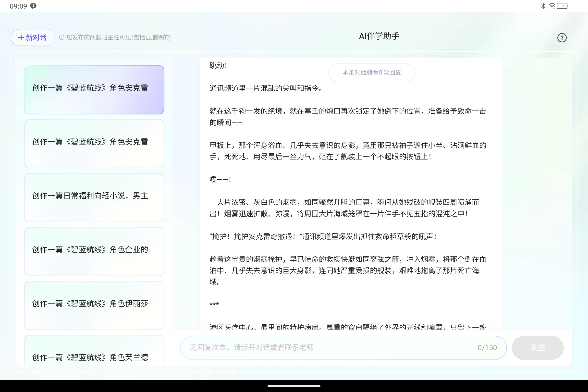This screenshot has width=588, height=392.
Task: Click the info icon beside the visibility notice
Action: pos(62,37)
